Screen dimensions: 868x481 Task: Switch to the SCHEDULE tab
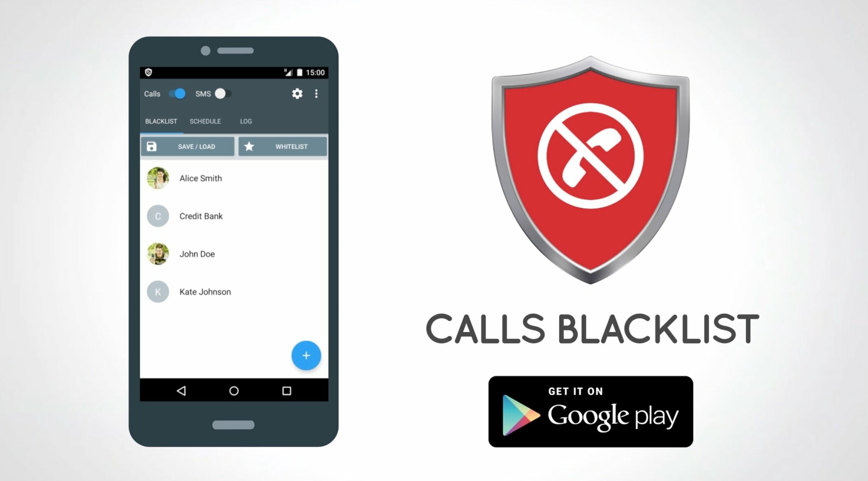click(205, 121)
